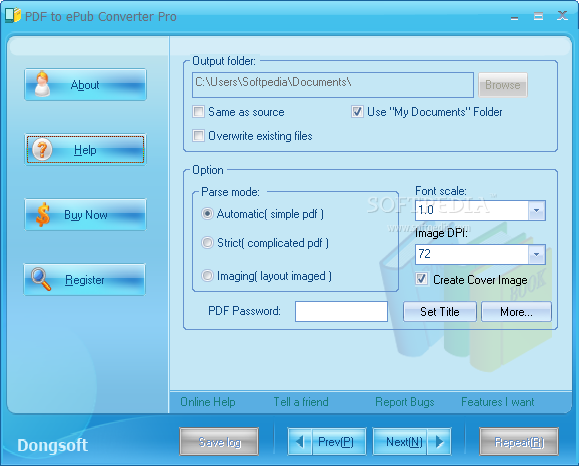Click the left arrow beside Prev(P)
Viewport: 579px width, 466px height.
(x=300, y=442)
